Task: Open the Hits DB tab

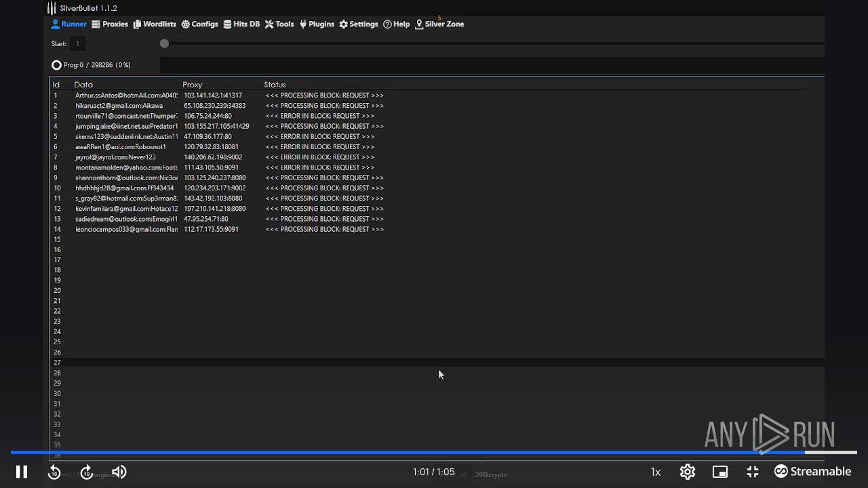Action: 241,24
